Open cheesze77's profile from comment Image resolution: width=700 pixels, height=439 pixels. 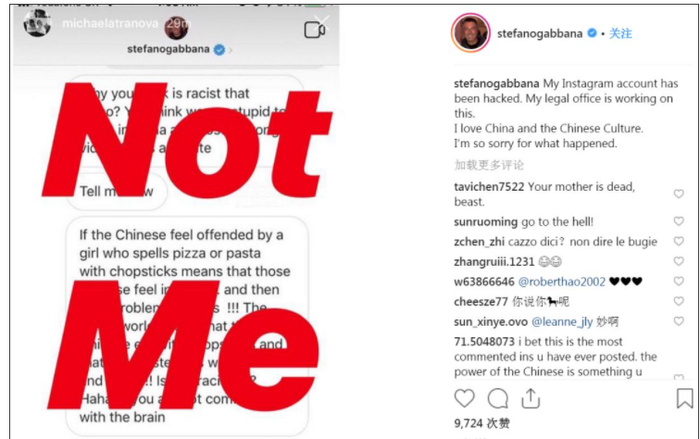(479, 302)
